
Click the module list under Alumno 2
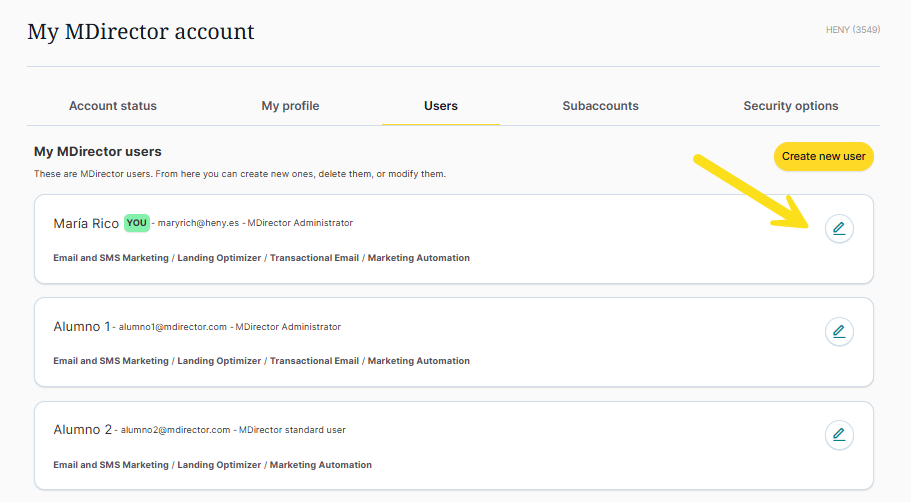212,465
